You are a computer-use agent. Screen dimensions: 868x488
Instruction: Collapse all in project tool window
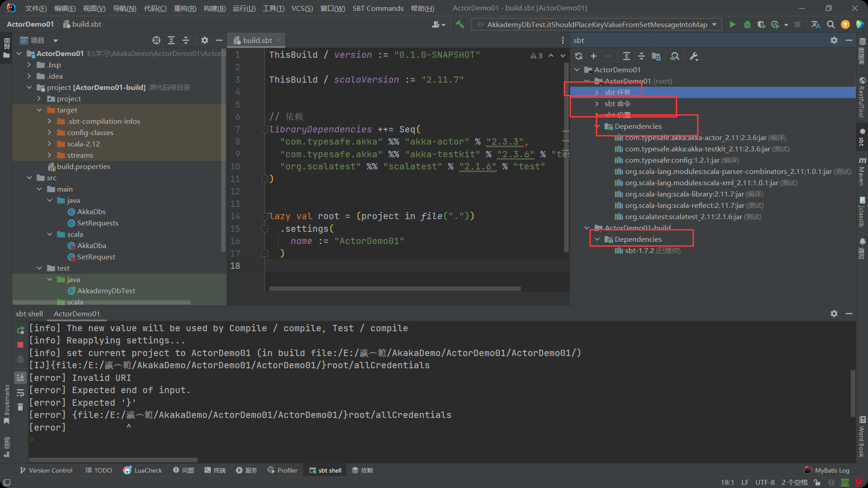(186, 40)
